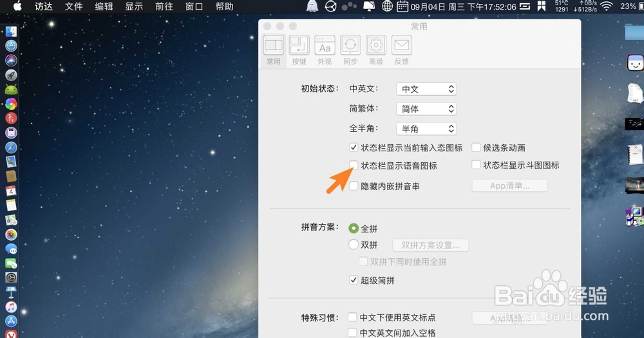Open Messages from the dock
This screenshot has height=338, width=644.
pyautogui.click(x=11, y=249)
